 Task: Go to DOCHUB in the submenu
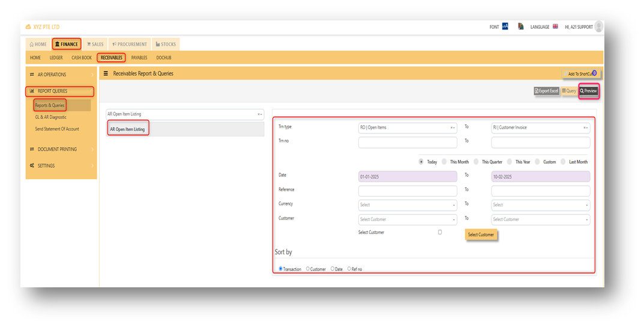pos(163,58)
